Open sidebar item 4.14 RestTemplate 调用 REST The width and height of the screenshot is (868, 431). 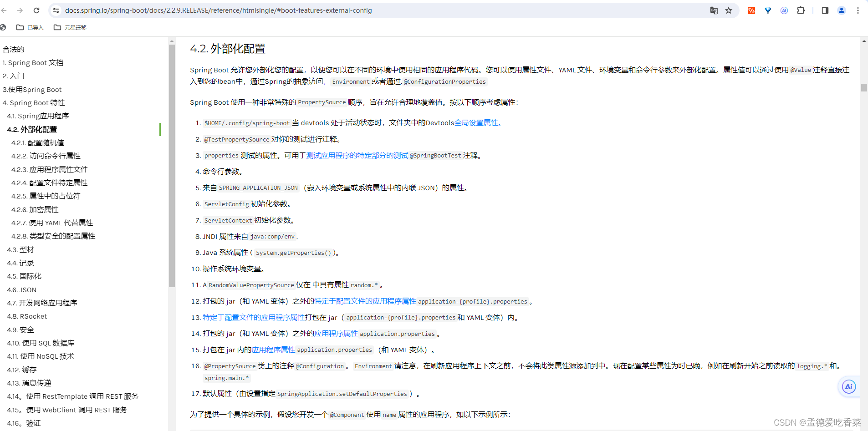tap(73, 396)
